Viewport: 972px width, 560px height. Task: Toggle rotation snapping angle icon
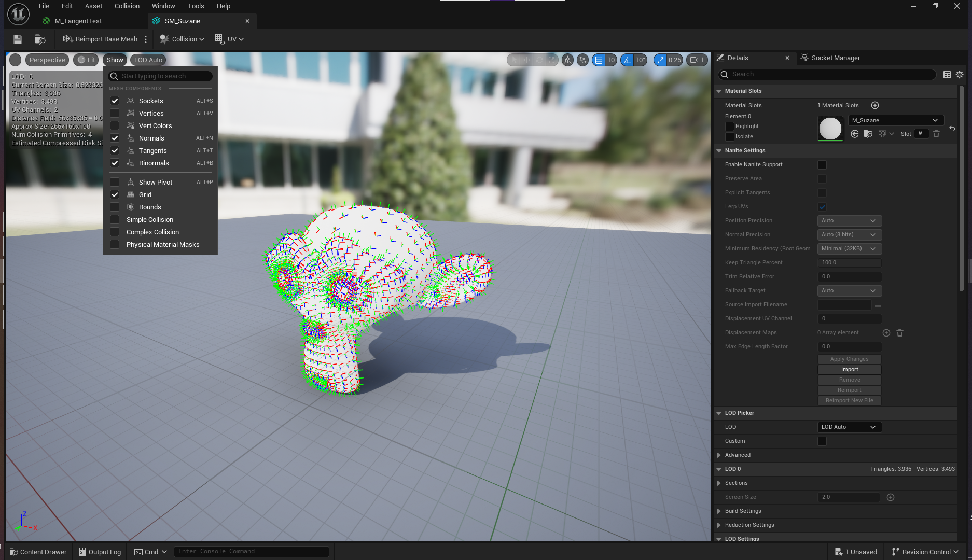pyautogui.click(x=628, y=60)
